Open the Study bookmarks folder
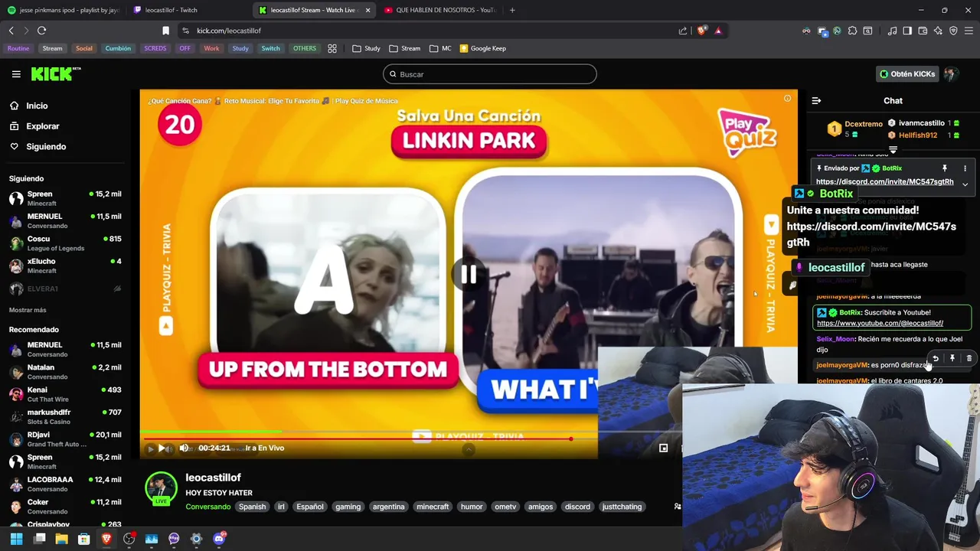The width and height of the screenshot is (980, 551). point(366,48)
